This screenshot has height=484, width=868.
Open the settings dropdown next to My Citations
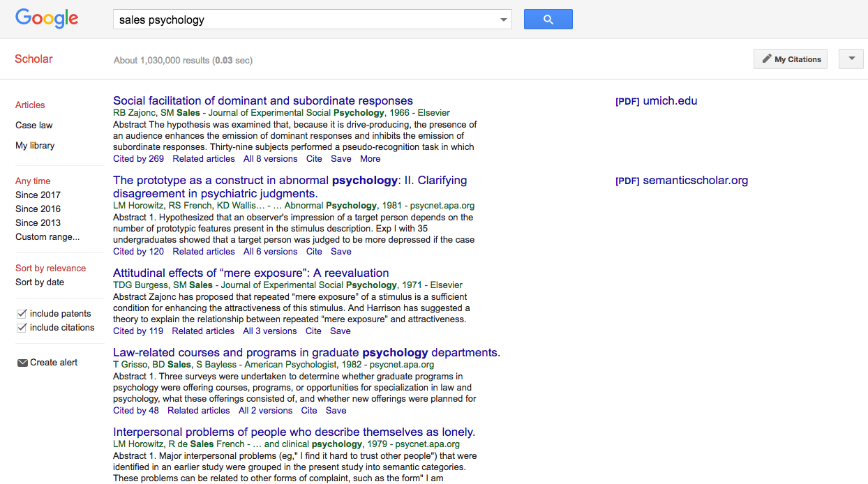coord(851,59)
